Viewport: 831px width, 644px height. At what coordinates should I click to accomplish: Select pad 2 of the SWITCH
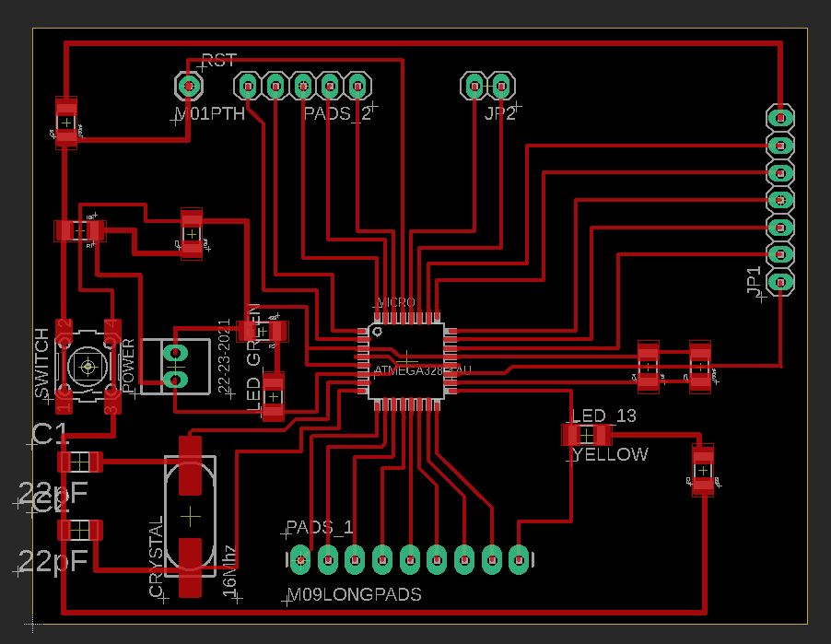tap(64, 332)
